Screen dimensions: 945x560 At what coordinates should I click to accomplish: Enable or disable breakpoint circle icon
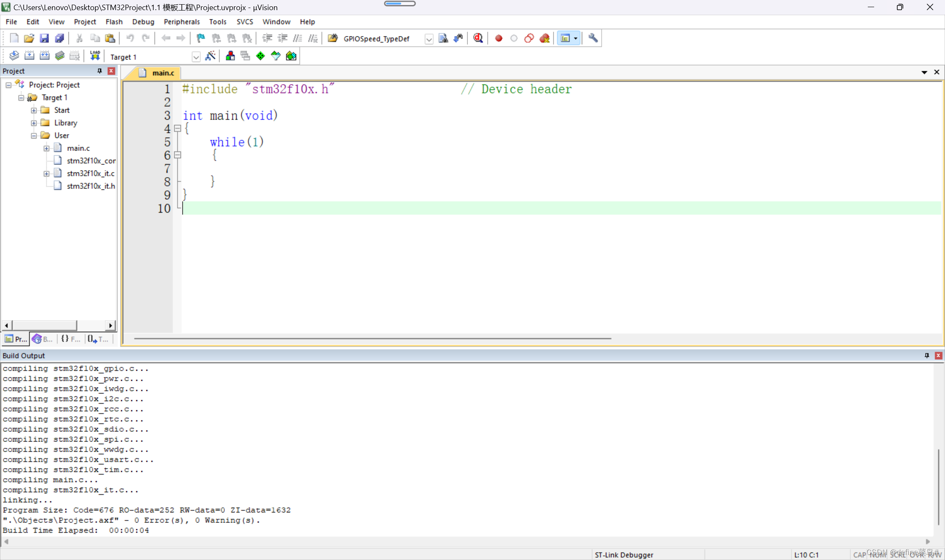514,38
